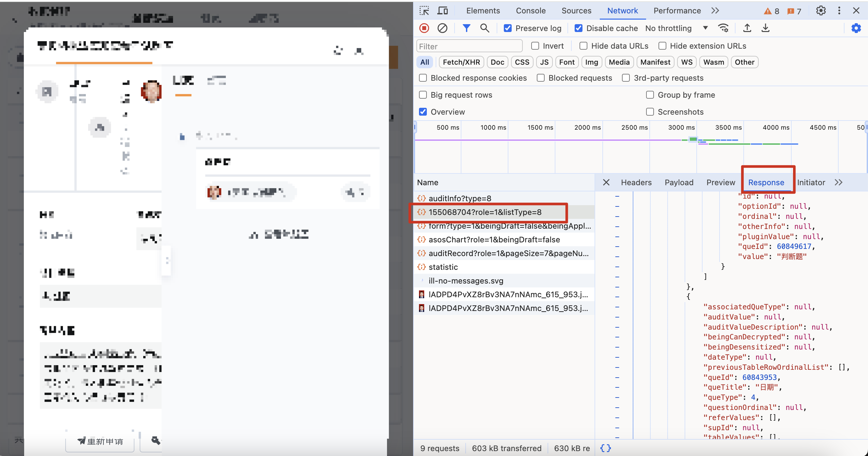Click the inspect element selector icon
The image size is (868, 456).
tap(424, 11)
